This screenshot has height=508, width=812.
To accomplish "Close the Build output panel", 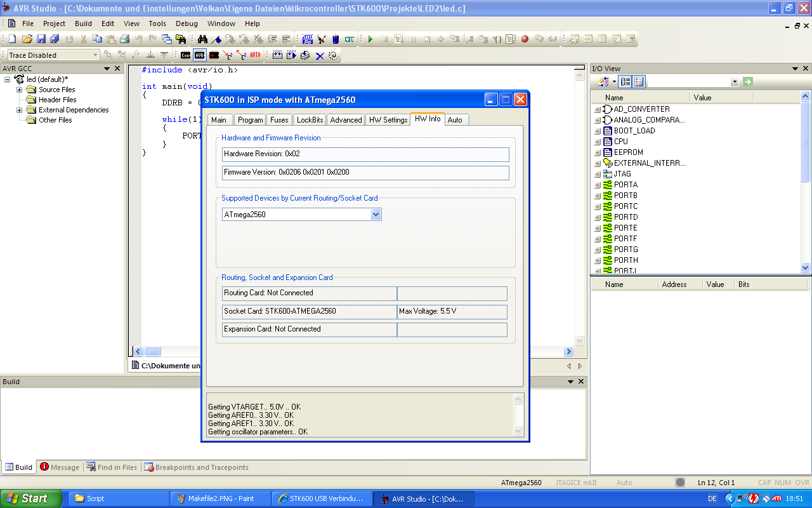I will pos(580,382).
